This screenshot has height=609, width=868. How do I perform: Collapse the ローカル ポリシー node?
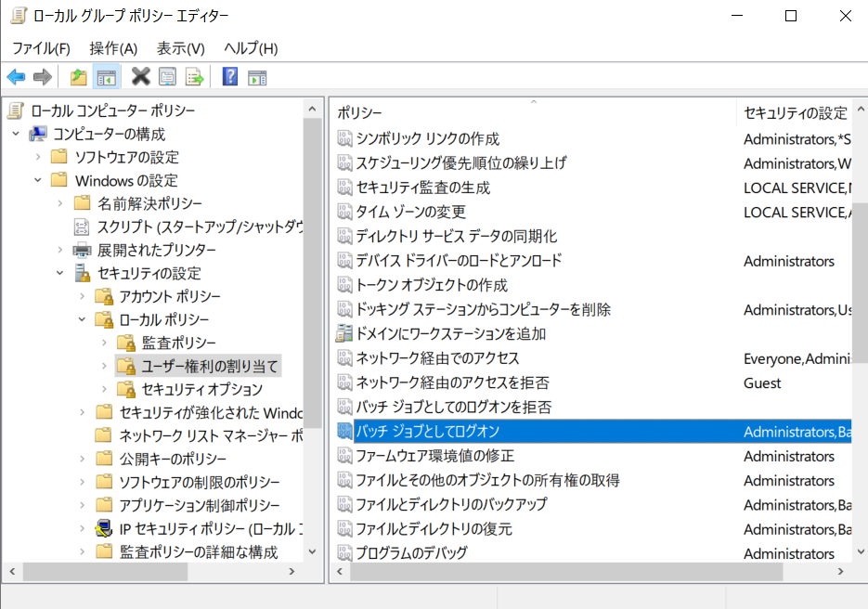[x=83, y=319]
